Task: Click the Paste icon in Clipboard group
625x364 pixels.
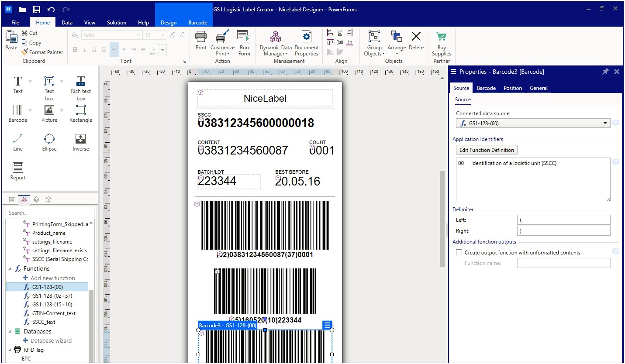Action: (x=11, y=38)
